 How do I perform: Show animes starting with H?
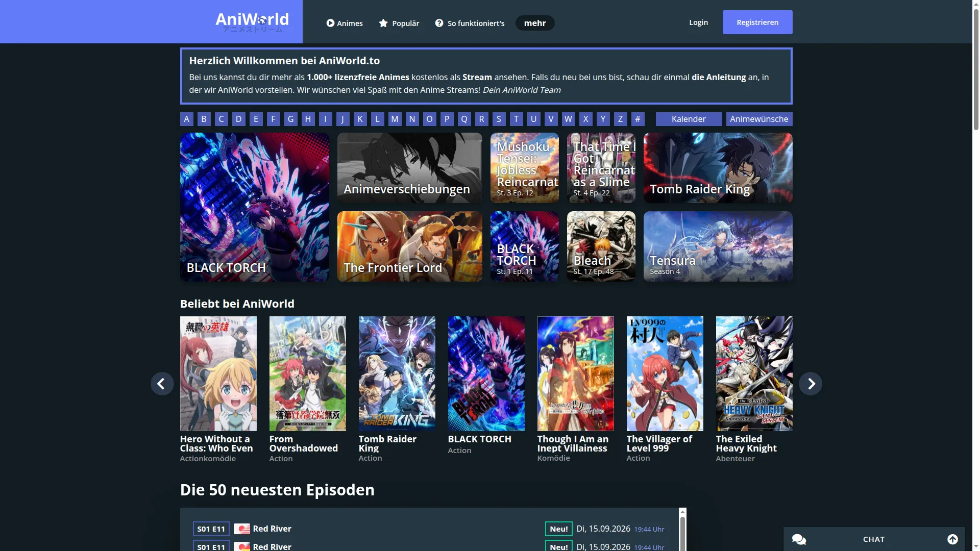(308, 119)
